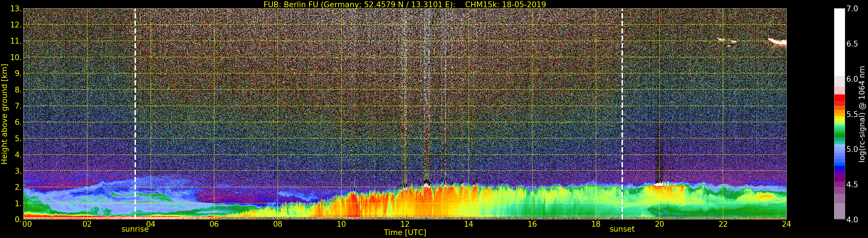Click the '11.' height axis tick label
This screenshot has width=868, height=238.
(16, 41)
